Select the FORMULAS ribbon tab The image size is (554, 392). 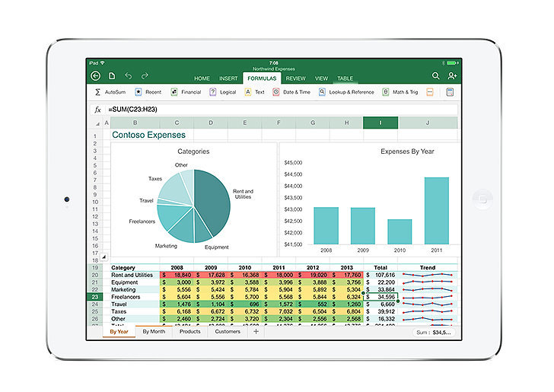[262, 78]
